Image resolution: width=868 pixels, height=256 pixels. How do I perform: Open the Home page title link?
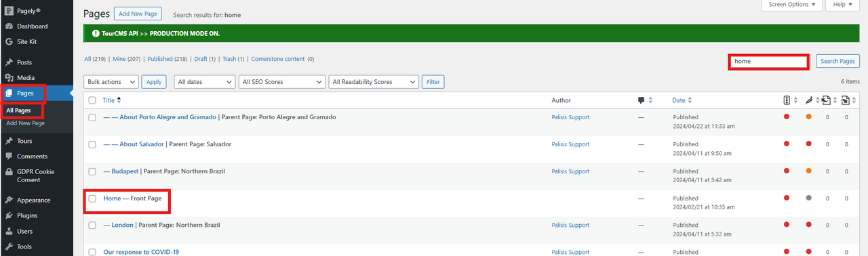click(x=112, y=198)
